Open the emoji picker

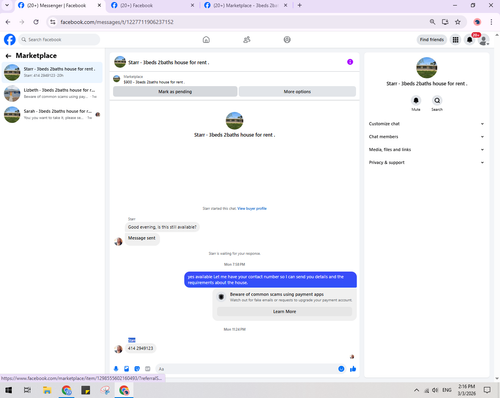[341, 369]
